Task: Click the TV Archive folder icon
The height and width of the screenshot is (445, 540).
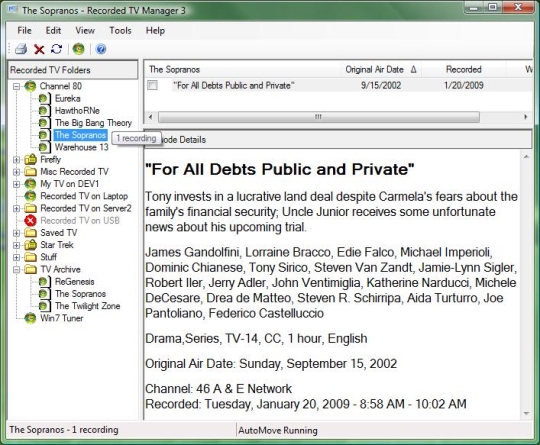Action: coord(30,269)
